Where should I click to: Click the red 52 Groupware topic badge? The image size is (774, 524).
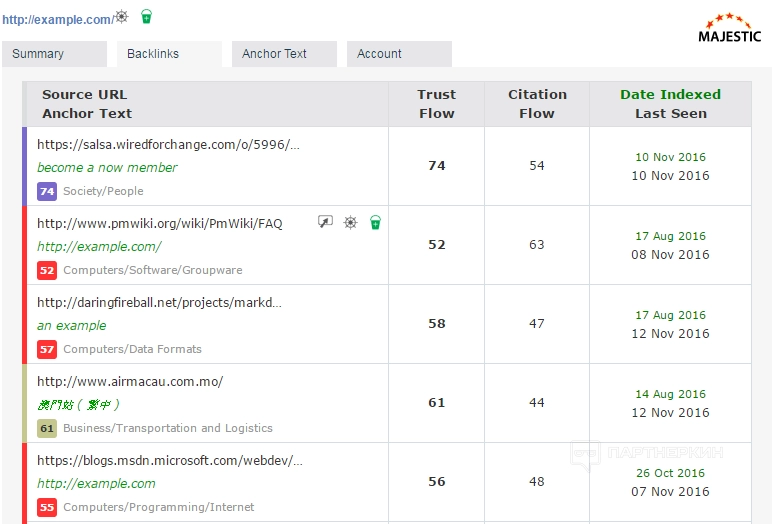[47, 270]
